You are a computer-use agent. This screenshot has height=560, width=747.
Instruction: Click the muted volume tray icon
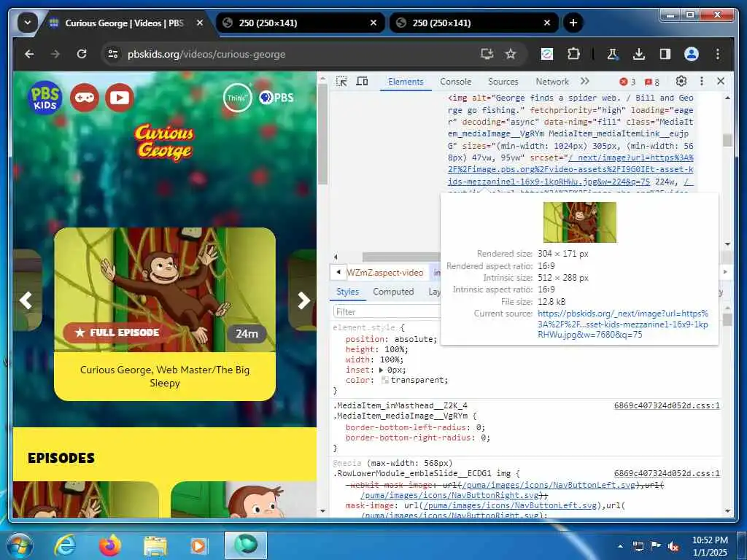tap(673, 546)
